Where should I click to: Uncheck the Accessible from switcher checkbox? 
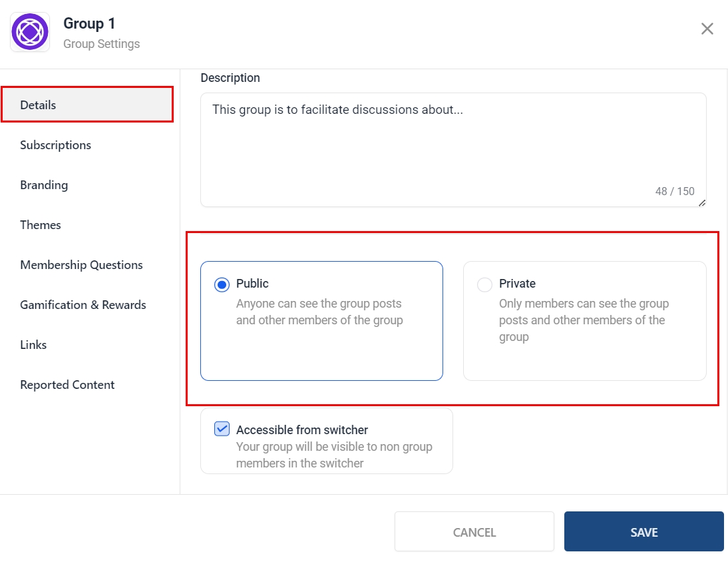222,429
